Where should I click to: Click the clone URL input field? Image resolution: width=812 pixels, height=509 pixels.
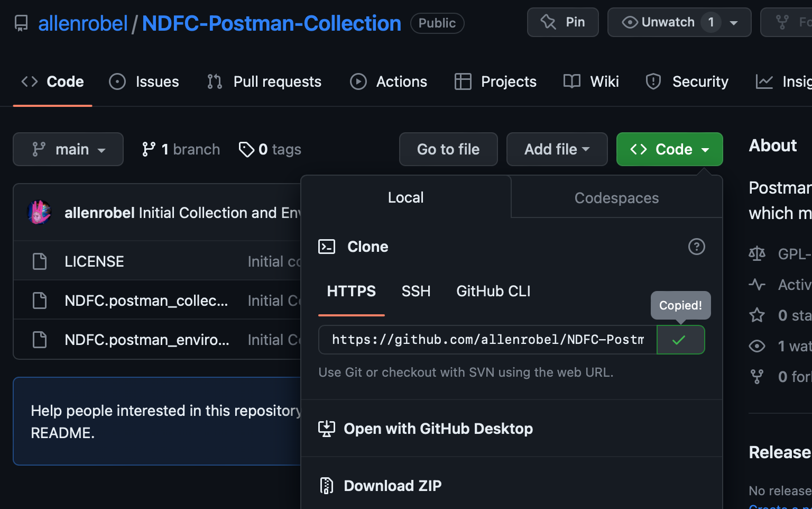tap(488, 340)
